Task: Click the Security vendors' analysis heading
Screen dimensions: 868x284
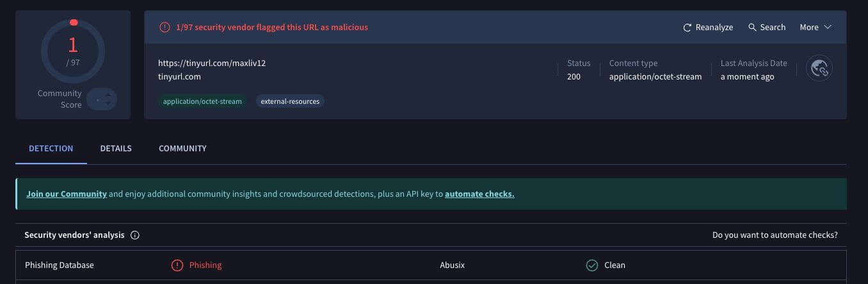Action: 74,235
